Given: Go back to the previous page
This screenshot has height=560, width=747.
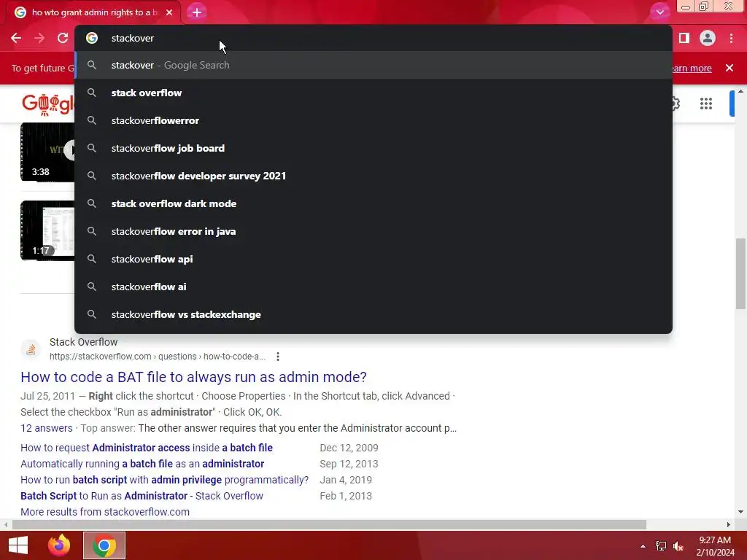Looking at the screenshot, I should coord(16,38).
